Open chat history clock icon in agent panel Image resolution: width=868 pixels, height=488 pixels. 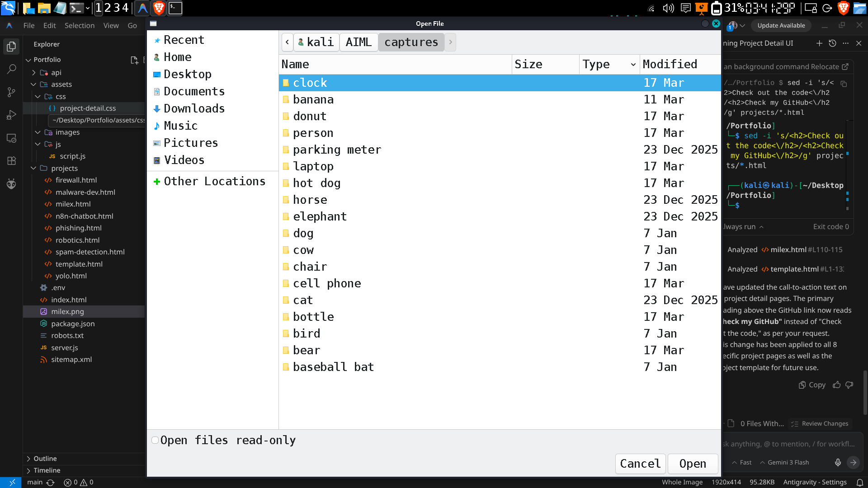point(832,43)
